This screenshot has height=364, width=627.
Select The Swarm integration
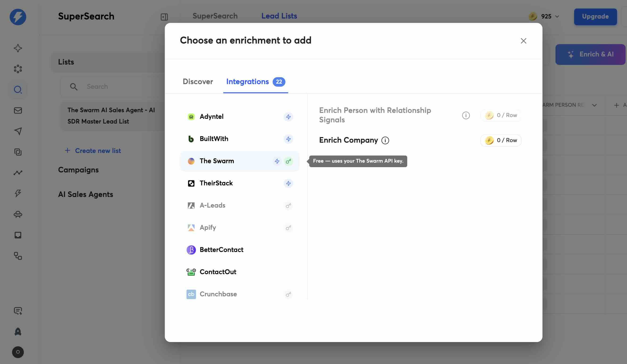[240, 161]
